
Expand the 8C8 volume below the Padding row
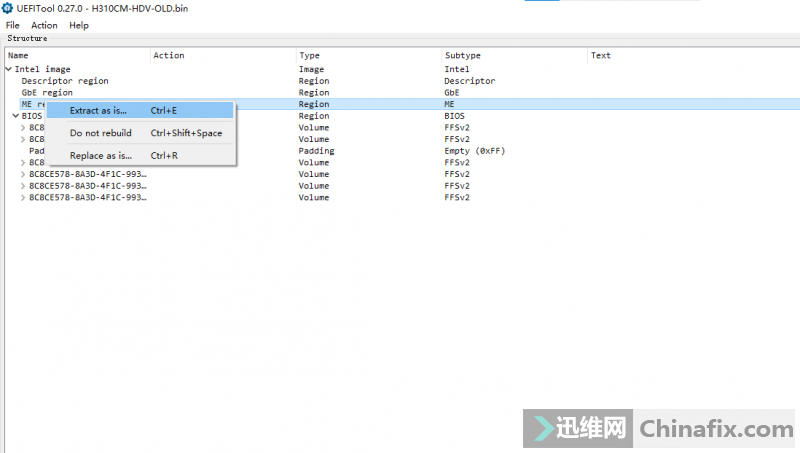pos(23,163)
